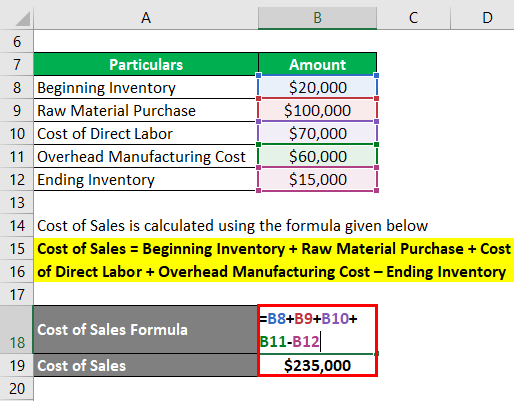The width and height of the screenshot is (514, 401).
Task: Select column A header
Action: [x=146, y=18]
